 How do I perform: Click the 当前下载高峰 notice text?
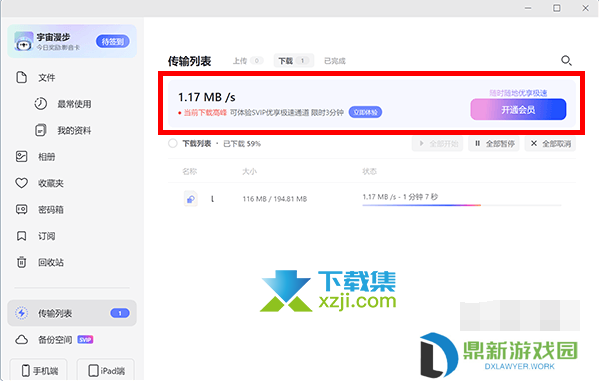[x=205, y=112]
